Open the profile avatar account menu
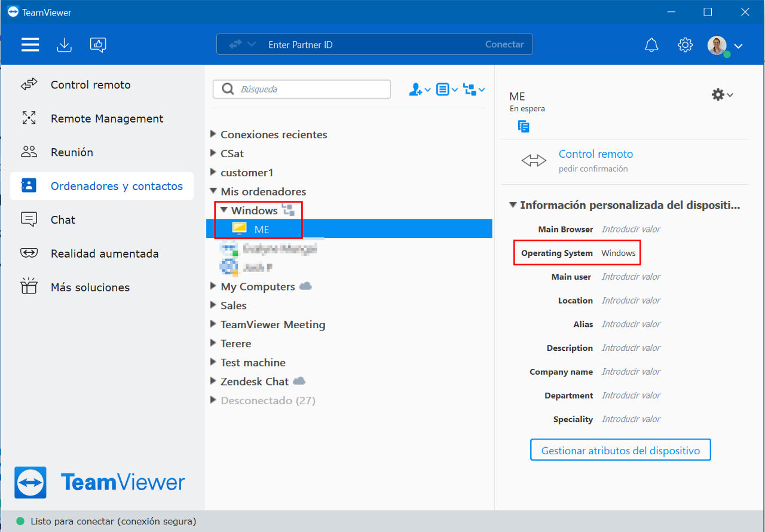This screenshot has width=765, height=532. pos(725,45)
